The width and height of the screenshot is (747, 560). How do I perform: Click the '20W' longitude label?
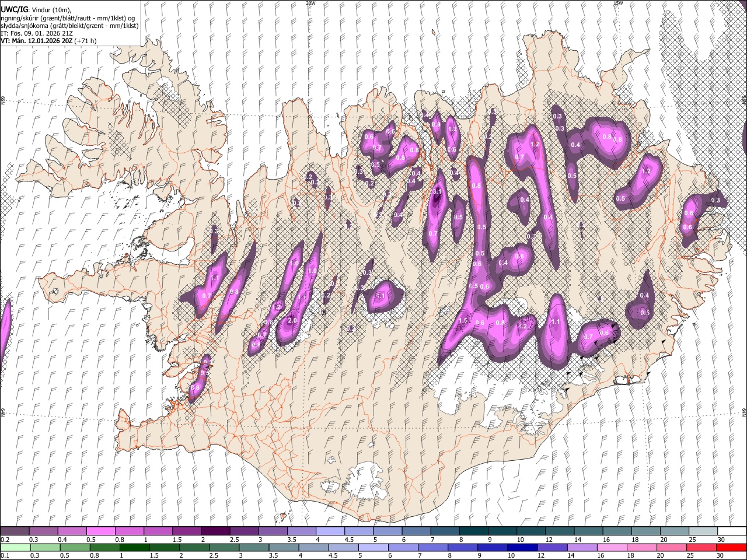click(x=310, y=3)
